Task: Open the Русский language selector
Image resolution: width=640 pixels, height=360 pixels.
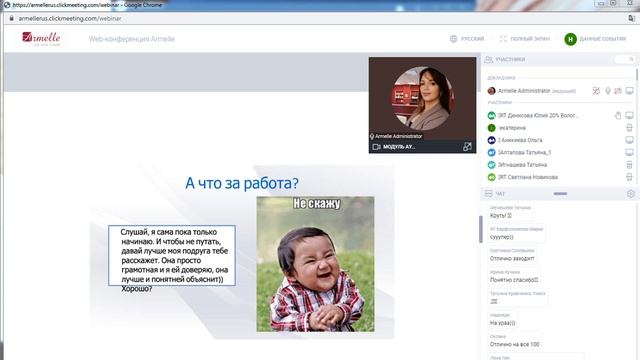Action: coord(472,39)
